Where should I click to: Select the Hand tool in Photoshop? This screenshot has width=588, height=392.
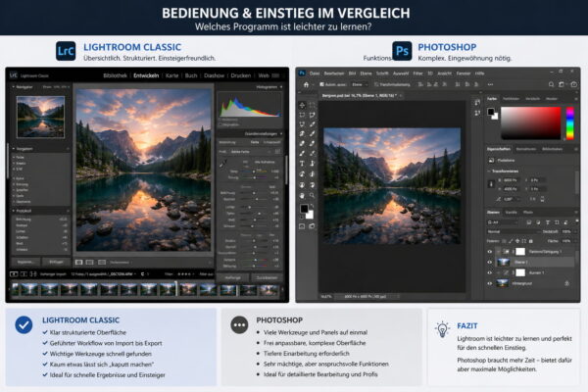(302, 195)
